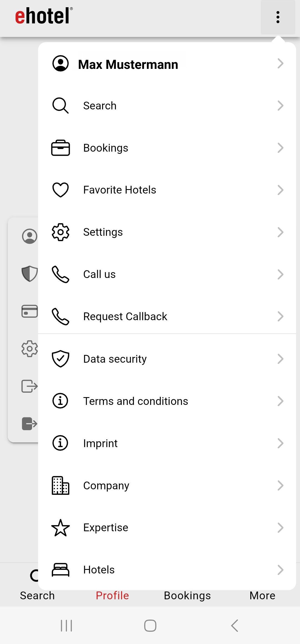Open the Imprint menu entry

[100, 443]
